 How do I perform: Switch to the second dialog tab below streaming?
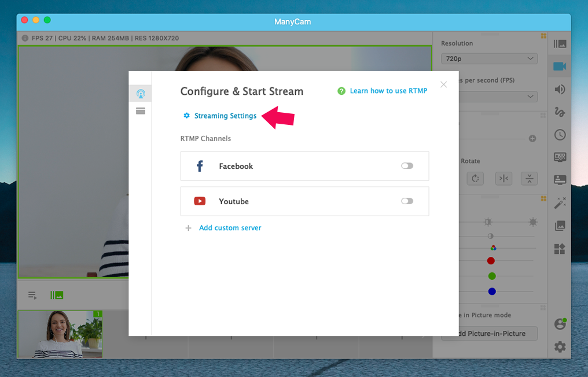[x=141, y=111]
